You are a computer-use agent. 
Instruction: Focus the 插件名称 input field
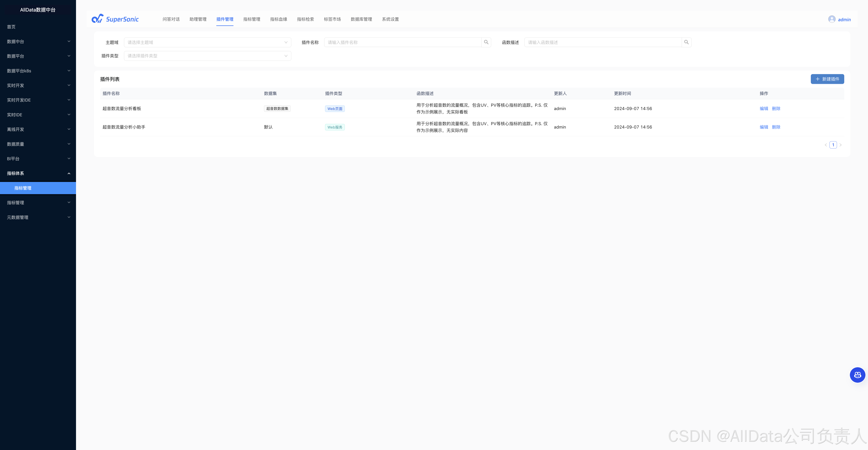[x=403, y=42]
